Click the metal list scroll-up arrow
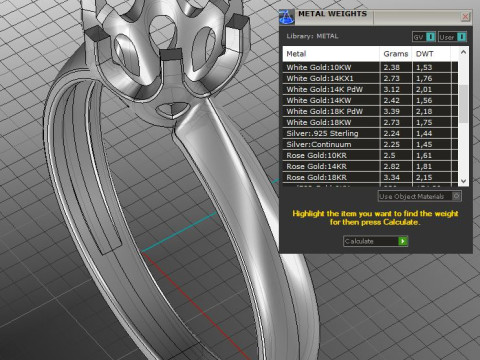Image resolution: width=480 pixels, height=360 pixels. click(x=463, y=52)
